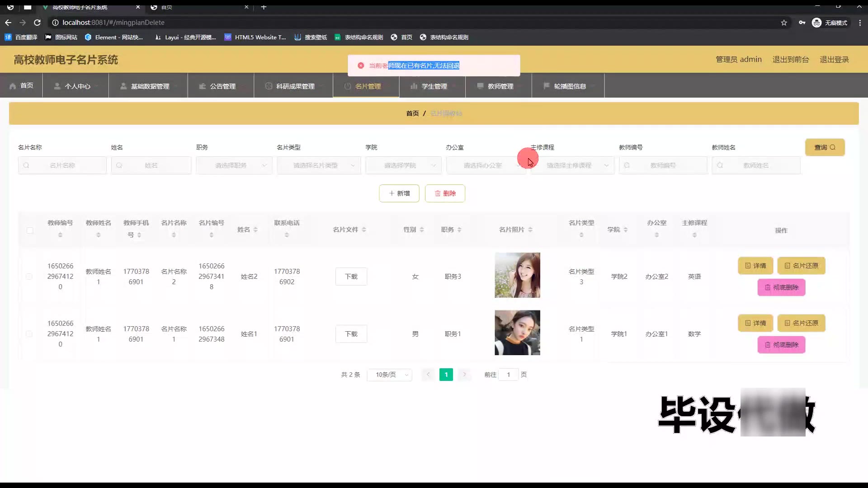Bookmark this page with the star icon
This screenshot has width=868, height=488.
[x=784, y=23]
